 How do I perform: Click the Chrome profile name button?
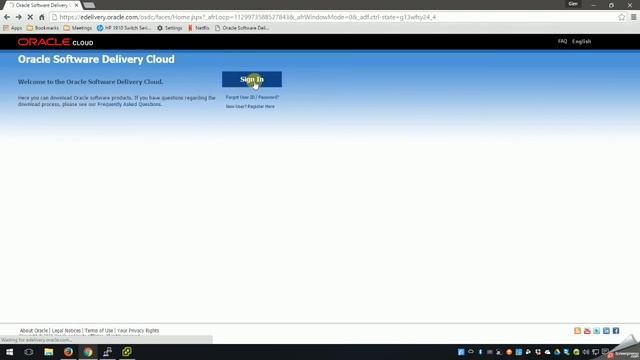[573, 4]
